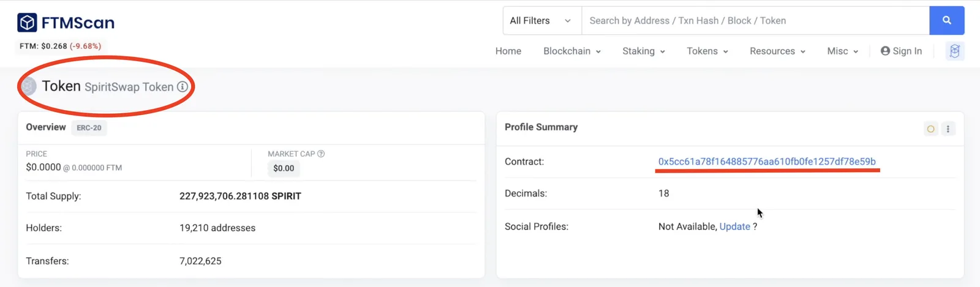
Task: Click the transfers count 7,022,625
Action: tap(200, 261)
